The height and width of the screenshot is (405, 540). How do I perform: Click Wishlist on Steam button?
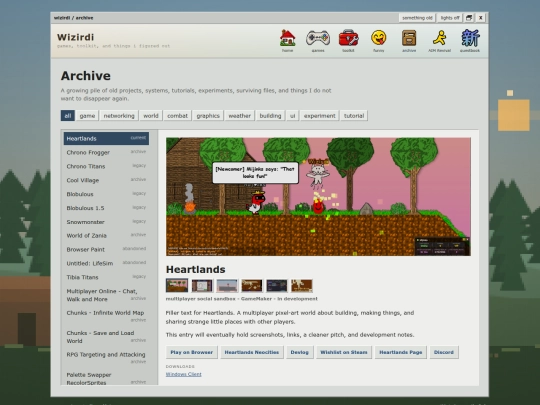coord(344,352)
